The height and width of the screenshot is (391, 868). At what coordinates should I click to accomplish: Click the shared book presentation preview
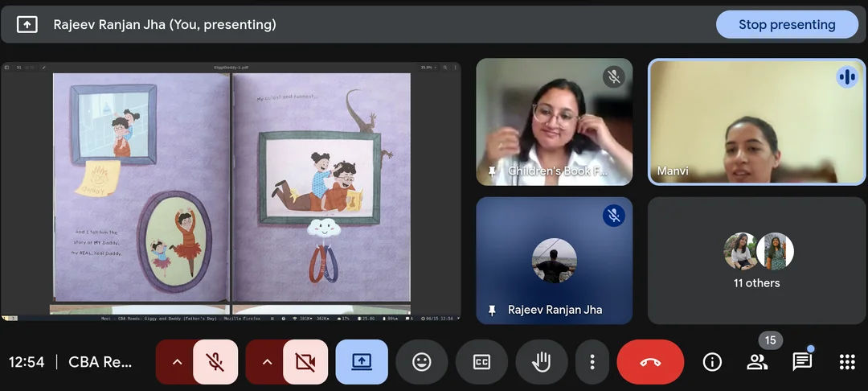click(231, 191)
